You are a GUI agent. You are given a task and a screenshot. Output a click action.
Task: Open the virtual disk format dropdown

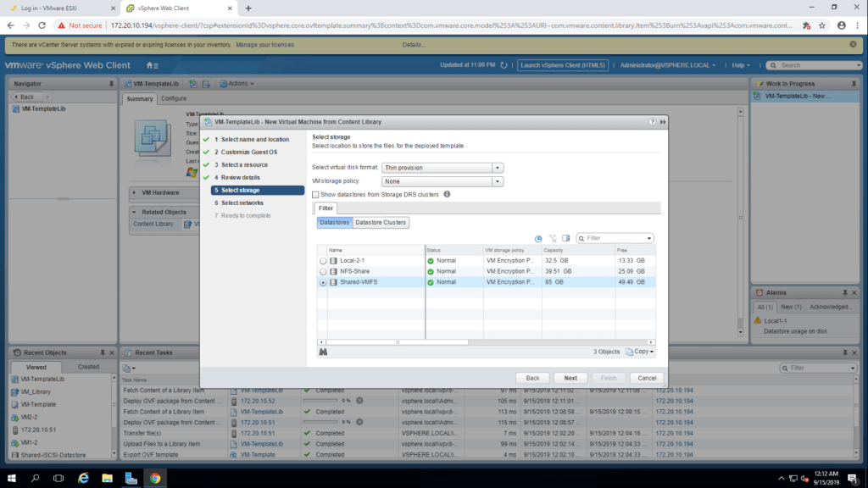(498, 168)
